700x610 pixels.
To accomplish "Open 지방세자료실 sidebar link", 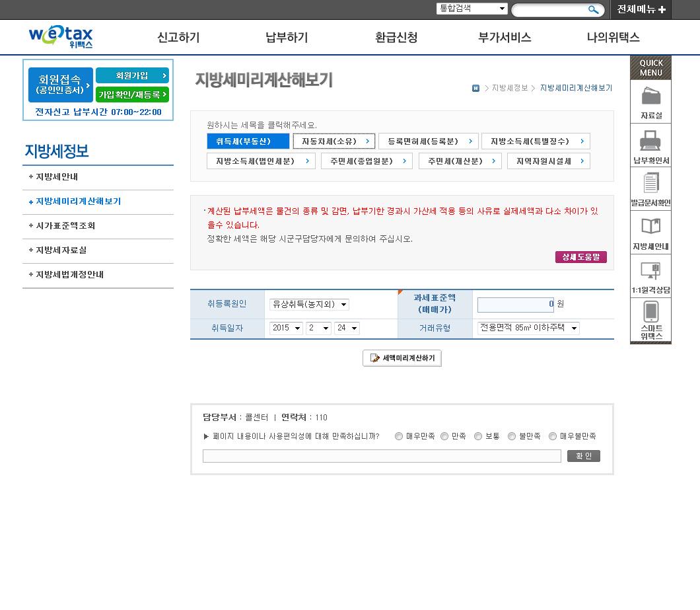I will [61, 250].
